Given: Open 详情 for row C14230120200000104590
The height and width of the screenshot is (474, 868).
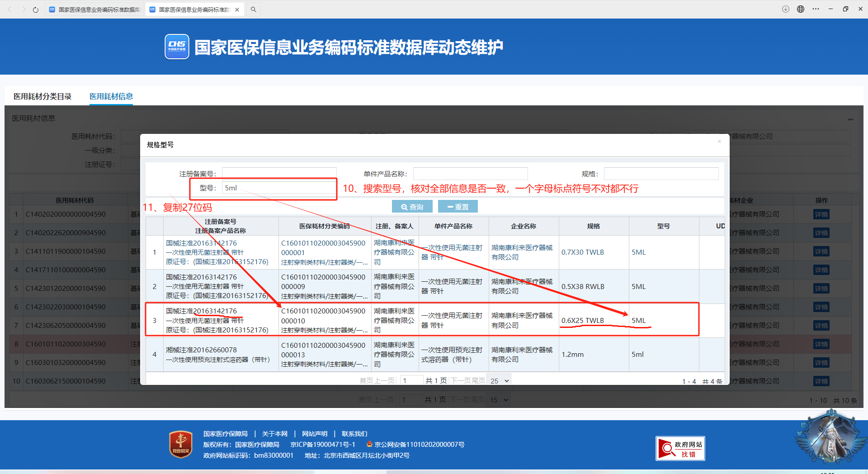Looking at the screenshot, I should click(x=821, y=289).
